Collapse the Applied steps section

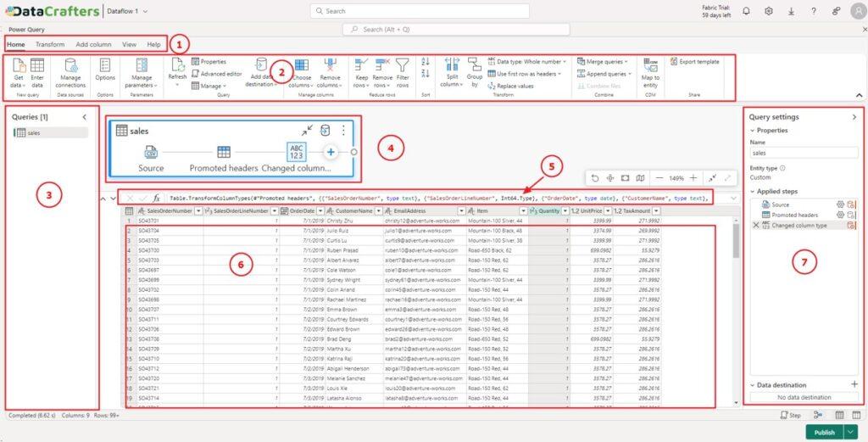[x=753, y=191]
